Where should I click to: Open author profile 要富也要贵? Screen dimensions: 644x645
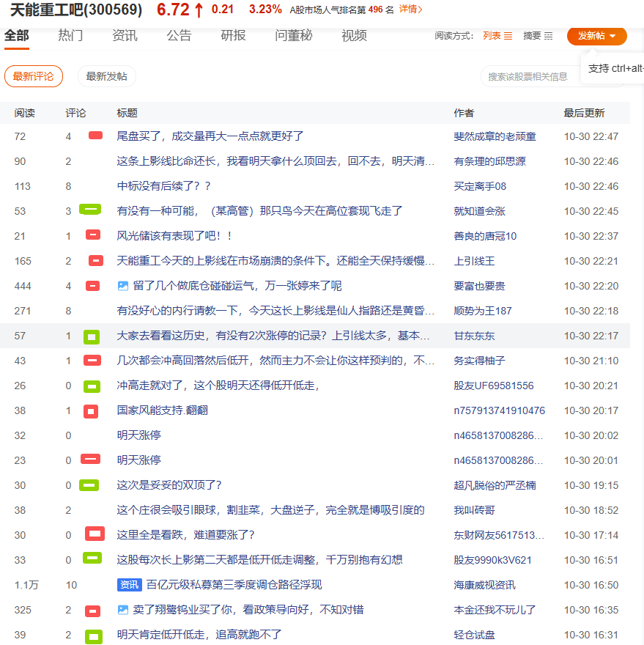[479, 286]
